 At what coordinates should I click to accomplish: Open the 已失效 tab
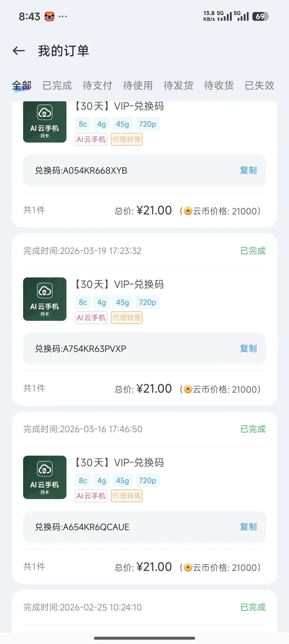pos(259,85)
